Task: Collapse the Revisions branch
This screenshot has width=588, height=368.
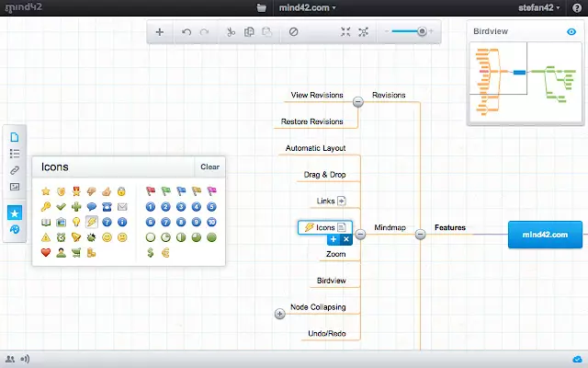Action: tap(358, 102)
